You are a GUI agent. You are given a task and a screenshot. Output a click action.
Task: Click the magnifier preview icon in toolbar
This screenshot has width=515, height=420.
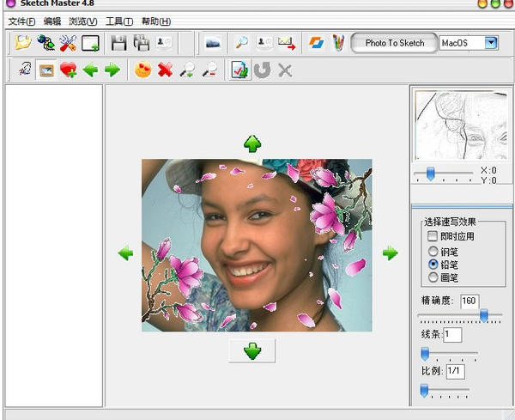point(242,43)
